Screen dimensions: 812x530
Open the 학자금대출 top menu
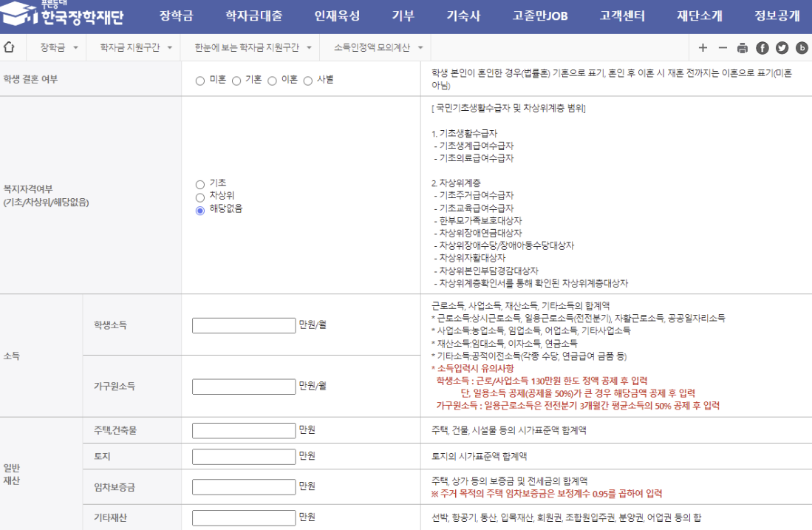tap(253, 16)
